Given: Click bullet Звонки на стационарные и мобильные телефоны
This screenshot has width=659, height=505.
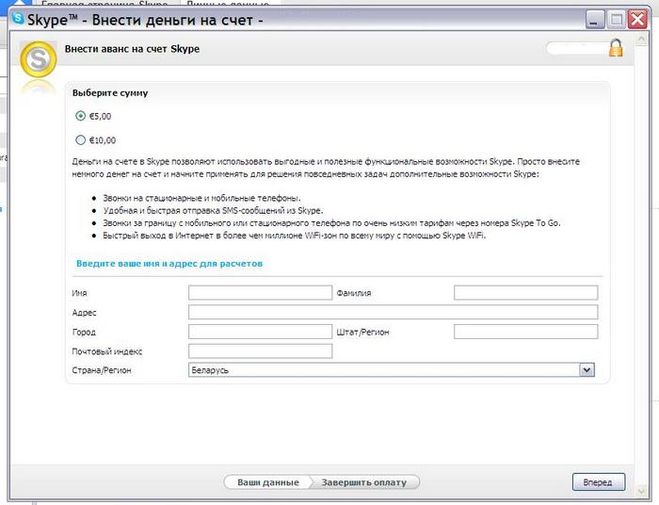Looking at the screenshot, I should pyautogui.click(x=202, y=198).
